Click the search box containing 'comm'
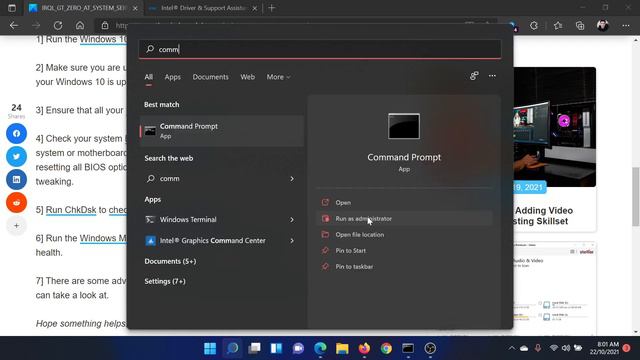Viewport: 640px width, 360px height. click(320, 49)
